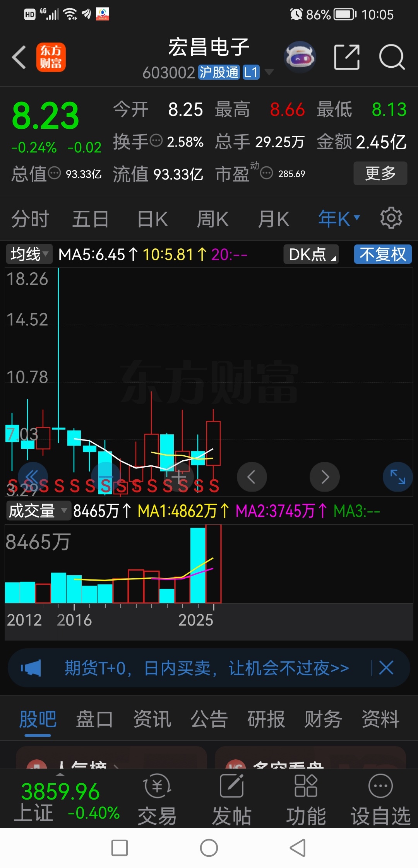Screen dimensions: 418x868
Task: Tap Android back triangle button
Action: click(298, 848)
